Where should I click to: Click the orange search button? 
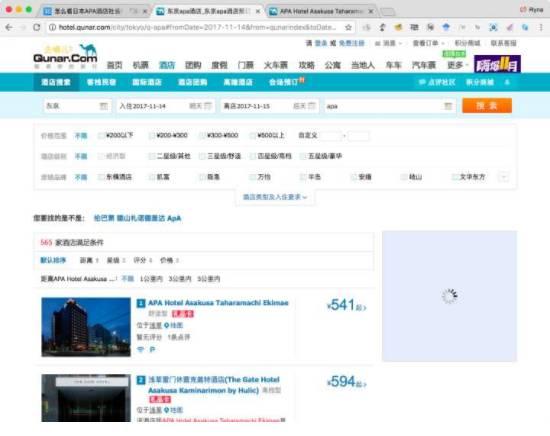[487, 106]
